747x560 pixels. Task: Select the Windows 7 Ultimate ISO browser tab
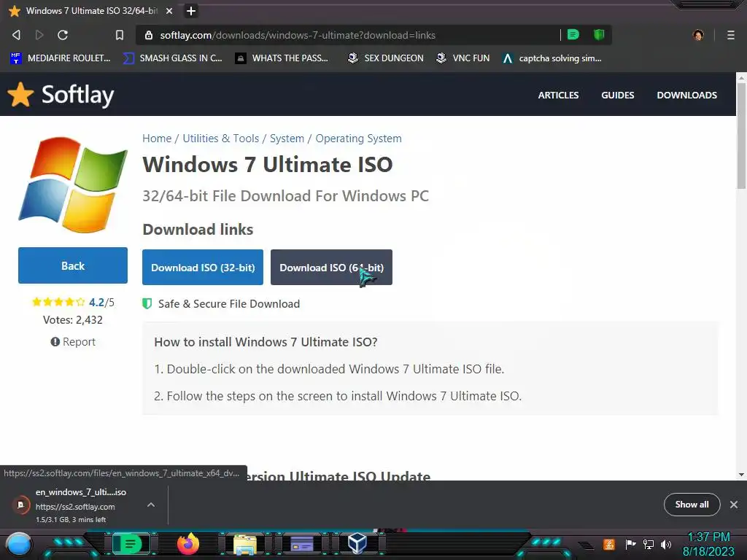click(x=90, y=10)
